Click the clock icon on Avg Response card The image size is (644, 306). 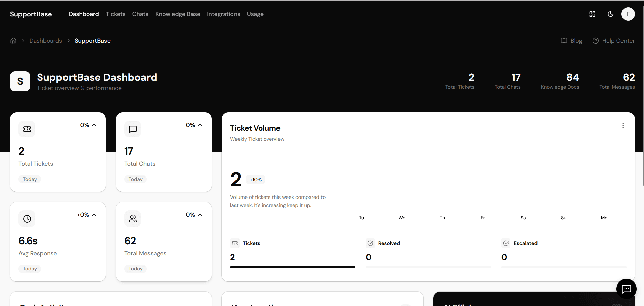pos(27,219)
